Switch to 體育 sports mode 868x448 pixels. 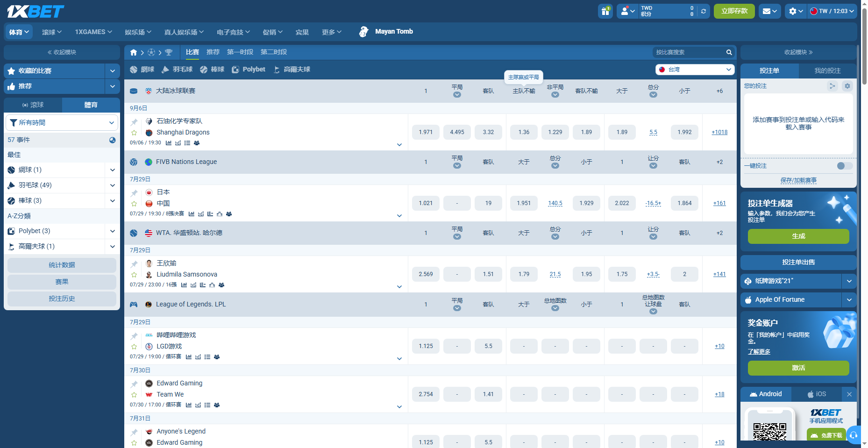[x=91, y=105]
